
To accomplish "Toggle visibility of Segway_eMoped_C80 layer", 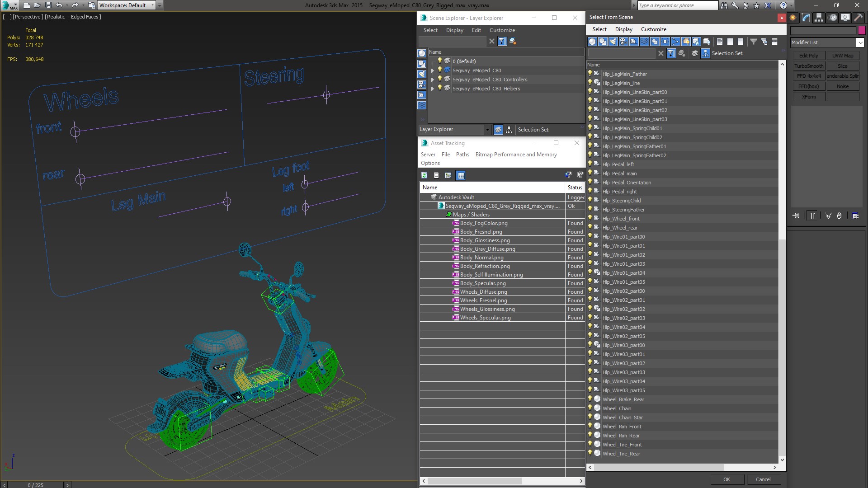I will coord(439,70).
